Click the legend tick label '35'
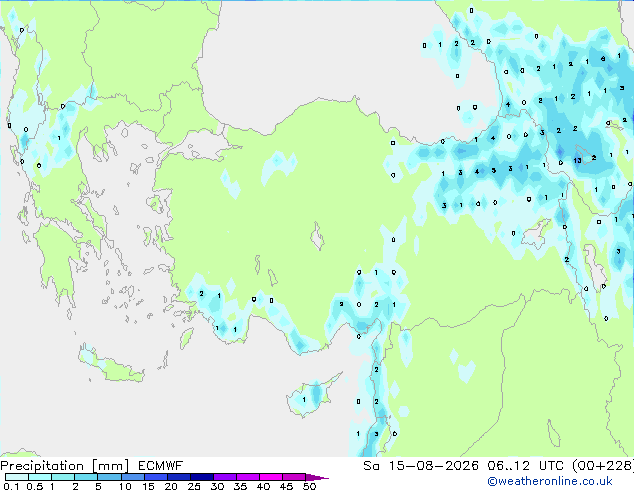 coord(241,486)
